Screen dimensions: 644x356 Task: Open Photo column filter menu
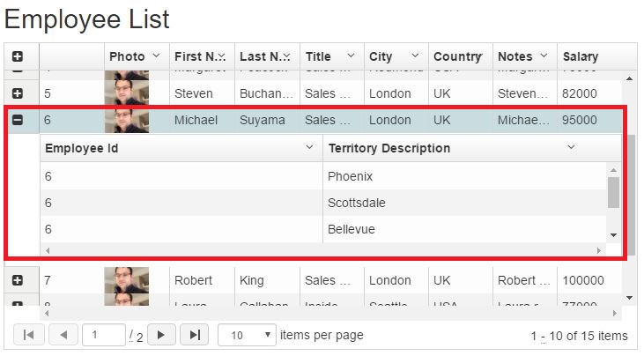[157, 56]
